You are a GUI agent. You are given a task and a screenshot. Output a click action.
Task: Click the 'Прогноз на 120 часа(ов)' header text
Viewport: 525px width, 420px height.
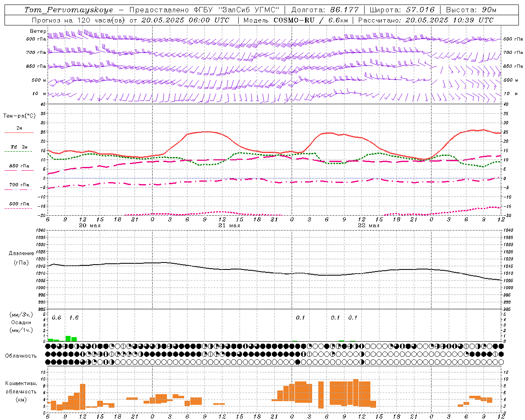(79, 20)
